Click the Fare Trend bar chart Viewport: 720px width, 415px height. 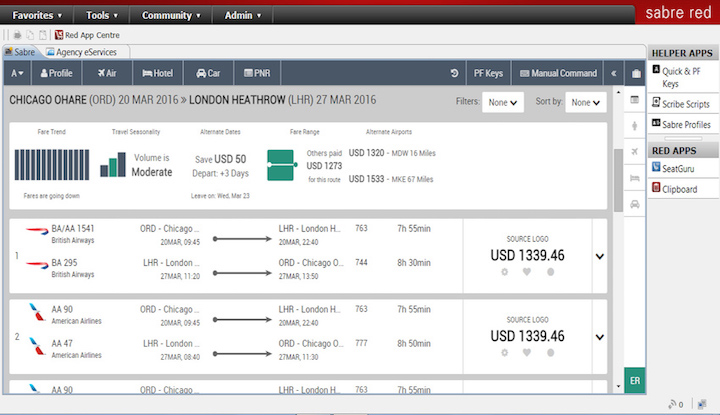click(x=52, y=164)
